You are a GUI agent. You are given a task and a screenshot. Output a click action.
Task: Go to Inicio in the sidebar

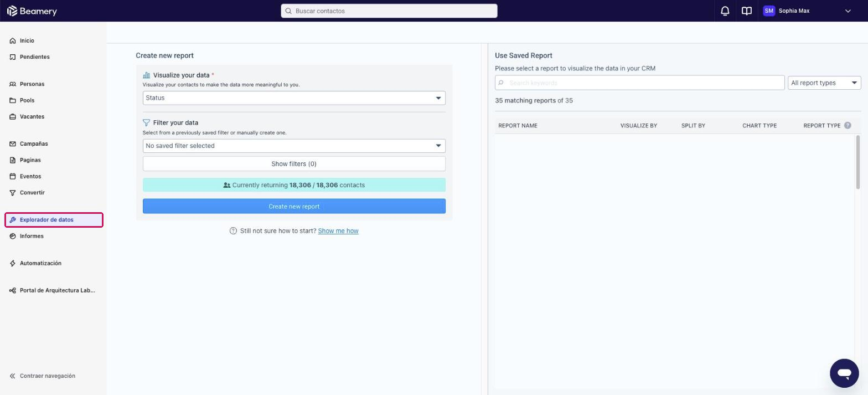(27, 41)
